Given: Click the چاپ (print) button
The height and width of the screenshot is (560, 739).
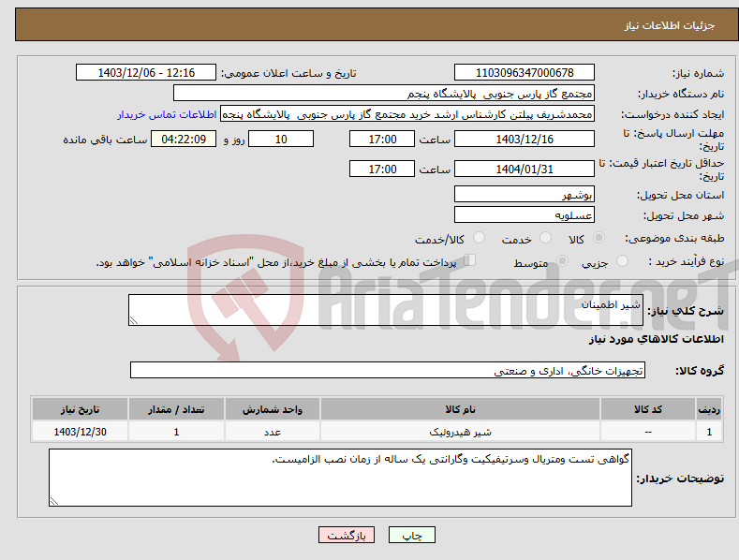Looking at the screenshot, I should pos(411,535).
